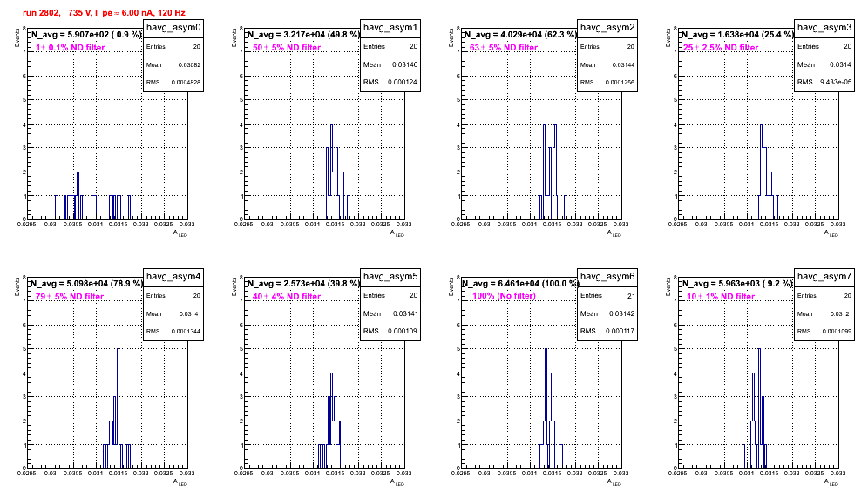Click Mean value 0.03121
Screen dimensions: 868x498
point(840,313)
